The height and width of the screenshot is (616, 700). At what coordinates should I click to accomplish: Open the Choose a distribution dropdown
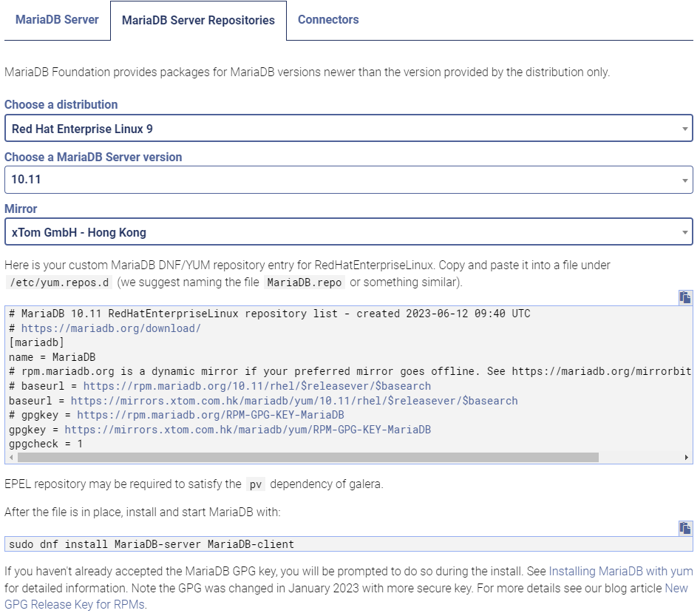click(x=349, y=128)
